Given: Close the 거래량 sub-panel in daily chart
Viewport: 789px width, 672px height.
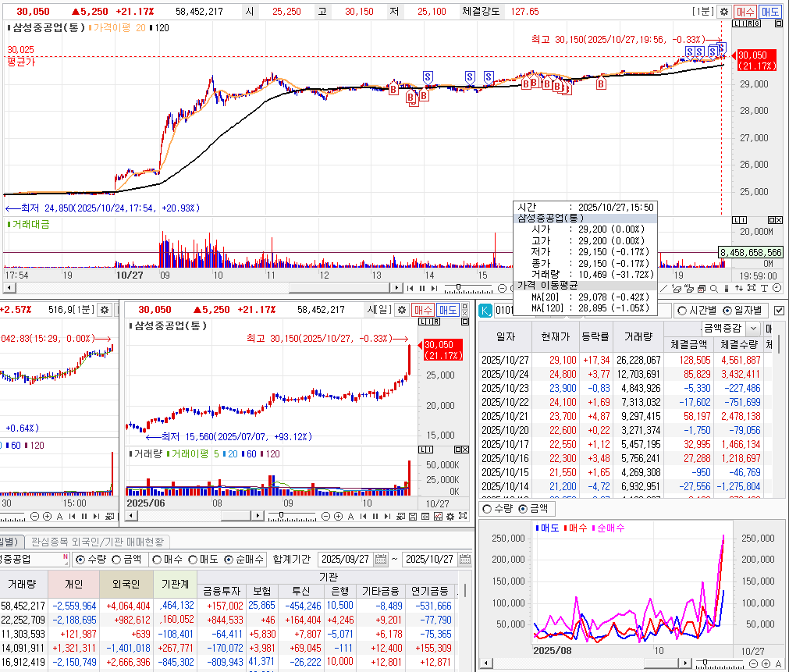Looking at the screenshot, I should click(x=465, y=450).
